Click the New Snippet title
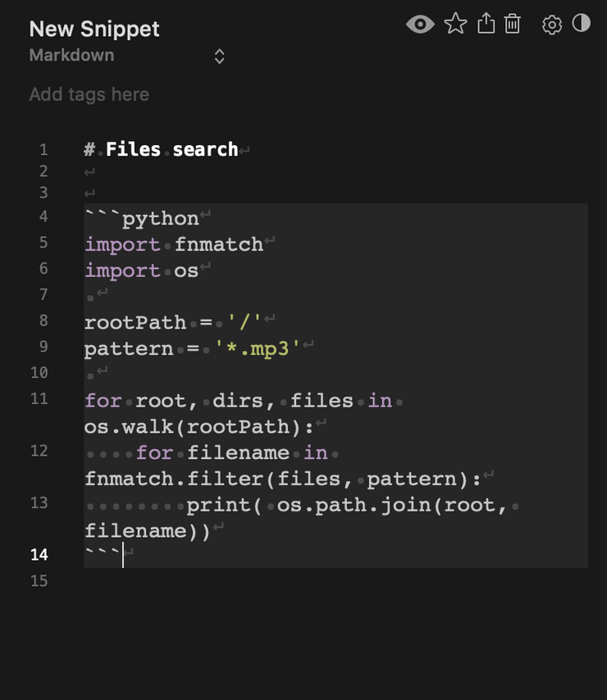The height and width of the screenshot is (700, 607). [94, 29]
